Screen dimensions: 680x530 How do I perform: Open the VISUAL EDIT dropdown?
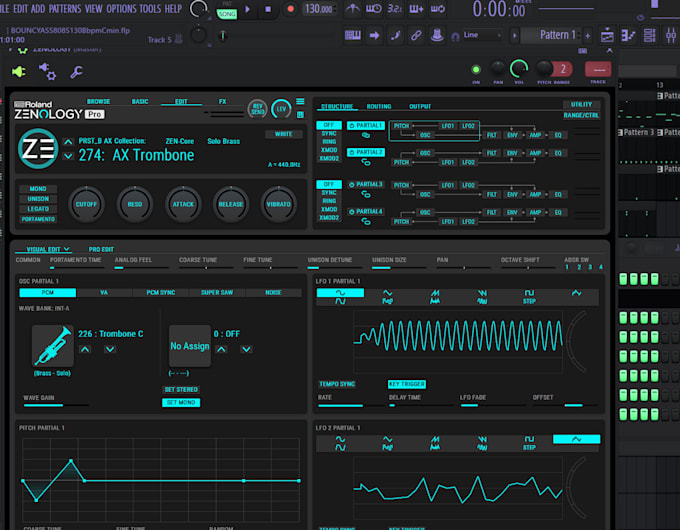point(48,249)
